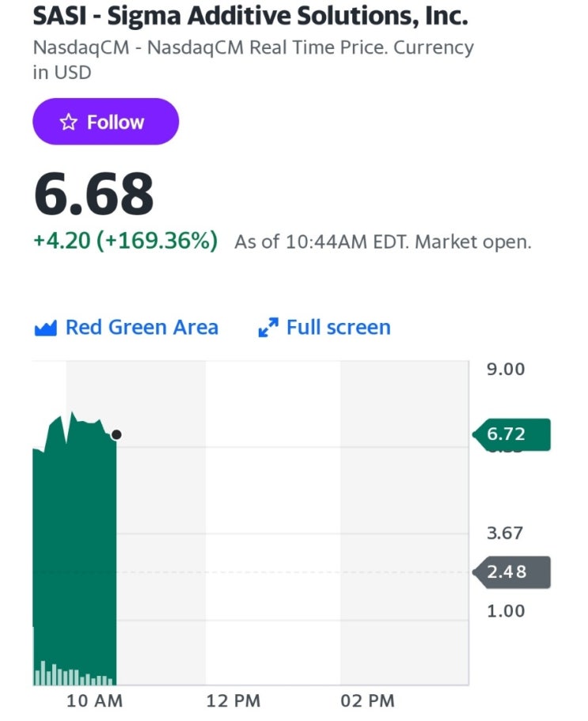Image resolution: width=588 pixels, height=721 pixels.
Task: Select the gray 2.48 previous close tag
Action: 511,571
